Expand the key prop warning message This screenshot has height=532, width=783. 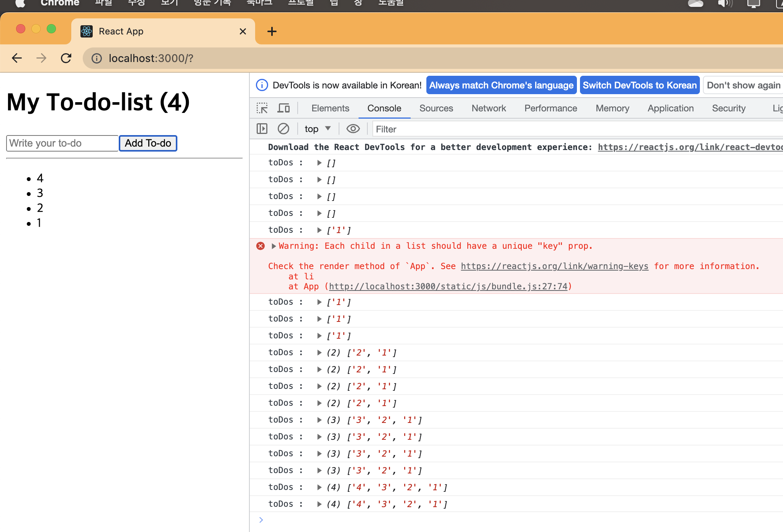tap(274, 246)
